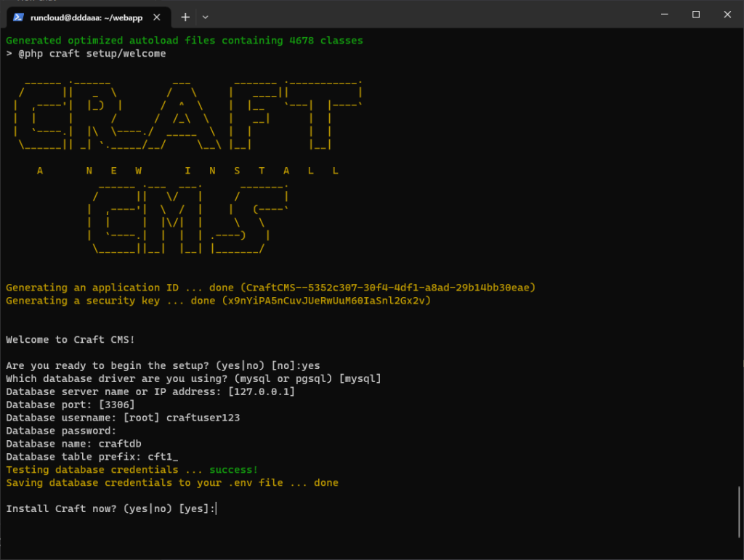Click the 'Database table prefix: cft1_' line
The image size is (744, 560).
(x=92, y=457)
